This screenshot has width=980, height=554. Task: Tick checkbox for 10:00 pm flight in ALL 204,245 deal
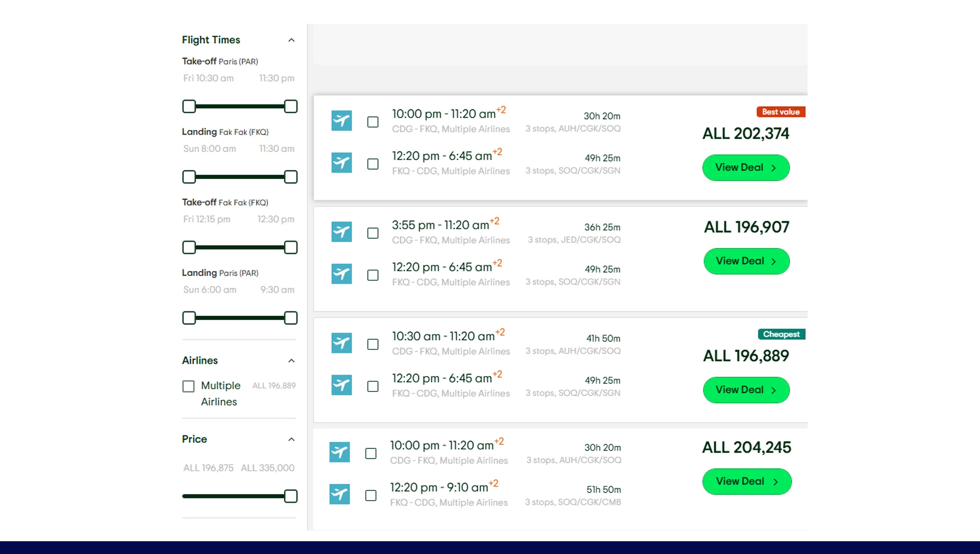click(x=371, y=454)
